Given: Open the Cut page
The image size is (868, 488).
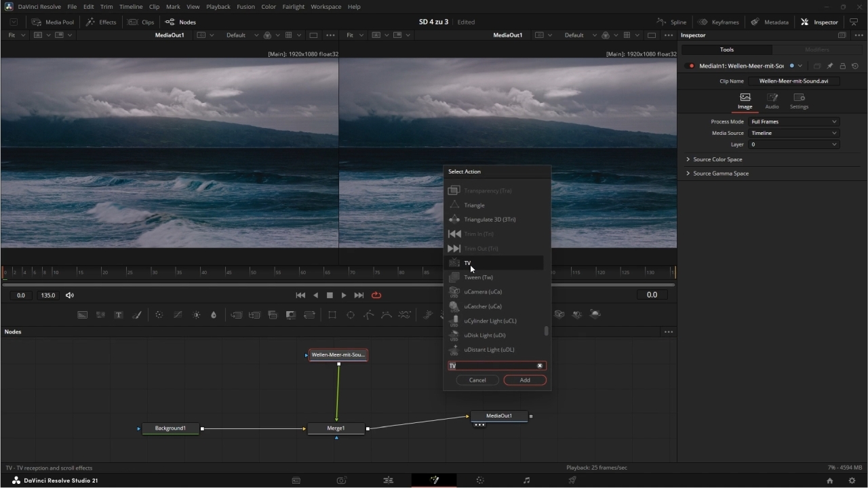Looking at the screenshot, I should 342,480.
